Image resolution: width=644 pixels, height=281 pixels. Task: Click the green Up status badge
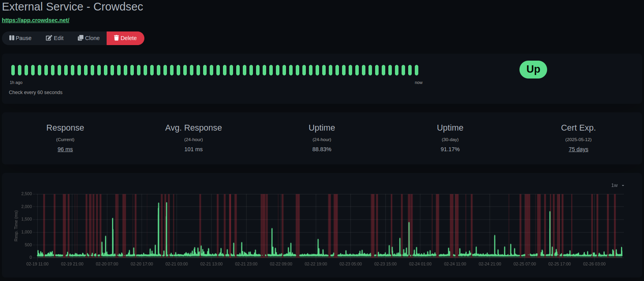pos(533,70)
